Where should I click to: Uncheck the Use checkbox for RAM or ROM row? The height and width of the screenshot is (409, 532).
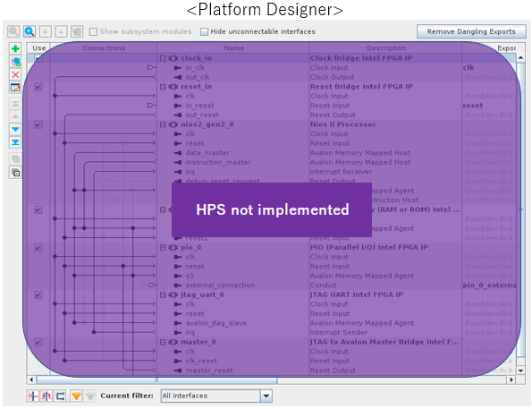pos(38,210)
